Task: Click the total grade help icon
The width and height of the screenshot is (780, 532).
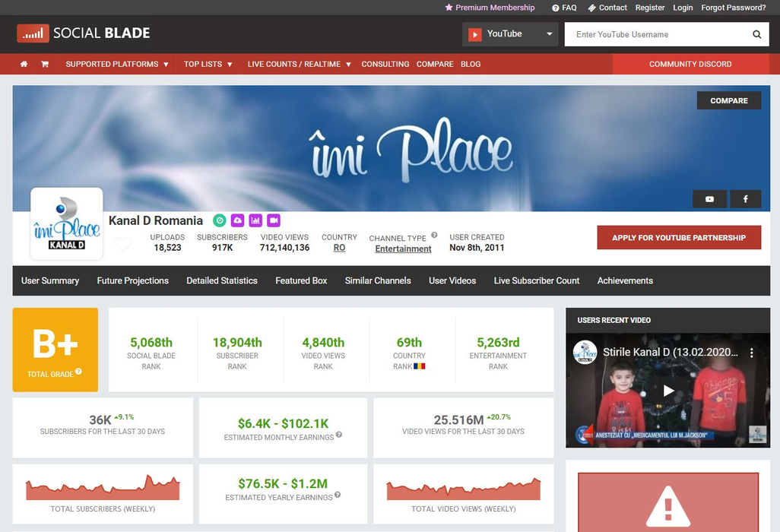Action: click(x=78, y=372)
